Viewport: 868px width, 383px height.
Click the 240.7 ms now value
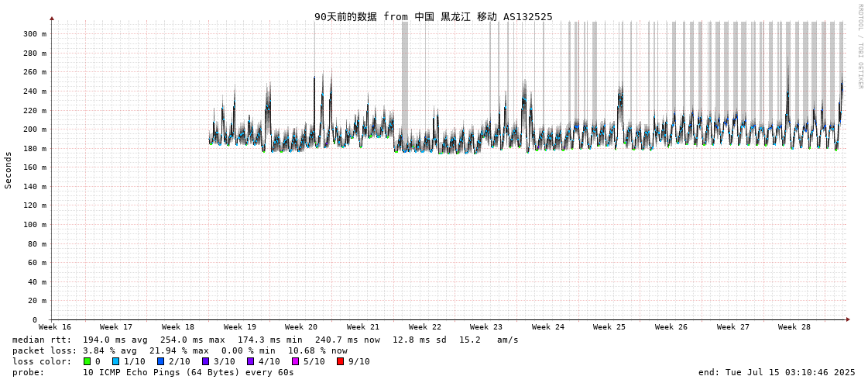tap(348, 340)
